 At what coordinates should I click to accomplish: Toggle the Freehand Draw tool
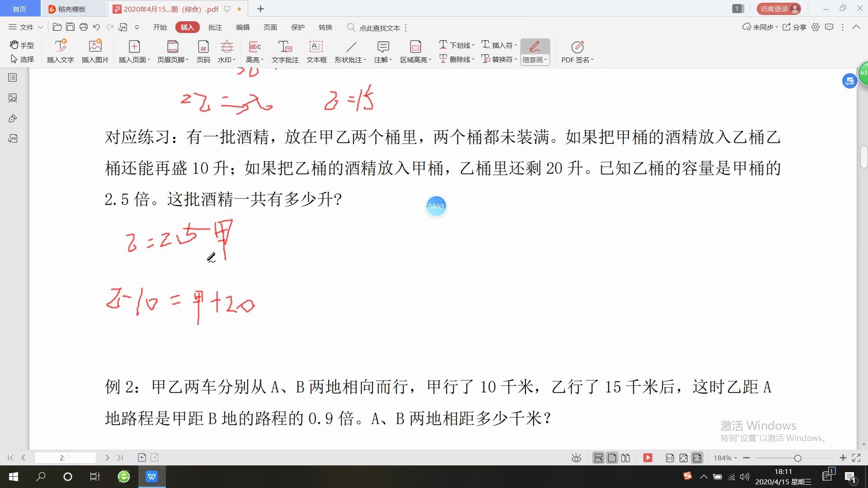pos(535,52)
